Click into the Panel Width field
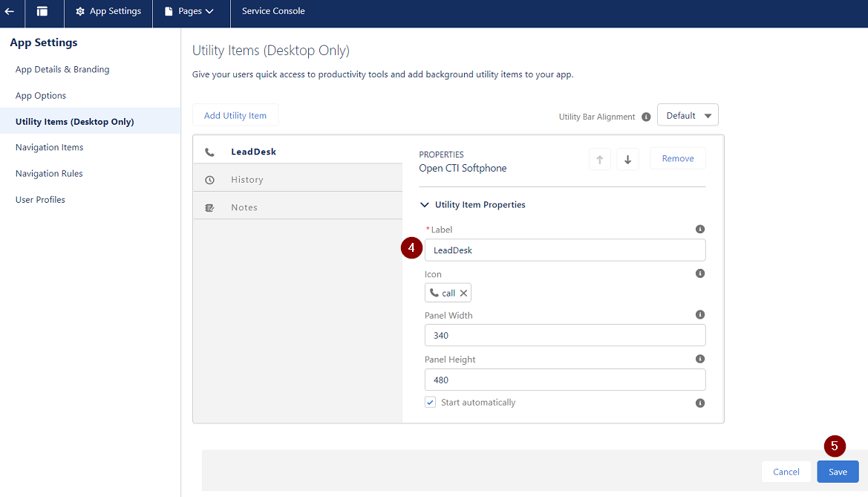868x497 pixels. point(565,335)
